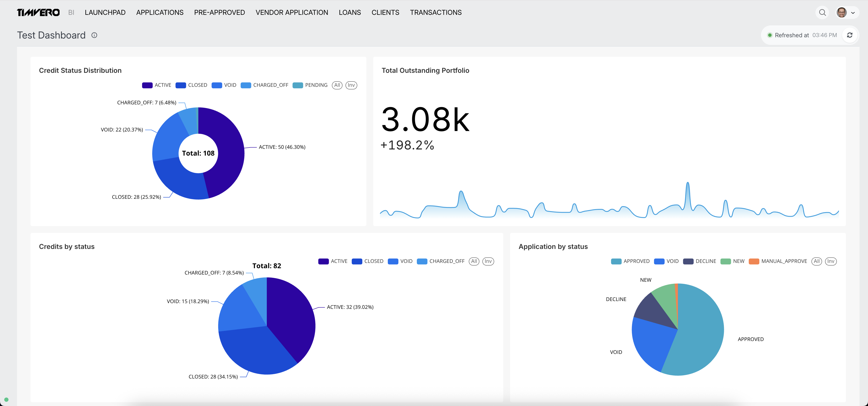The image size is (868, 406).
Task: Click the info icon beside Test Dashboard
Action: (94, 35)
